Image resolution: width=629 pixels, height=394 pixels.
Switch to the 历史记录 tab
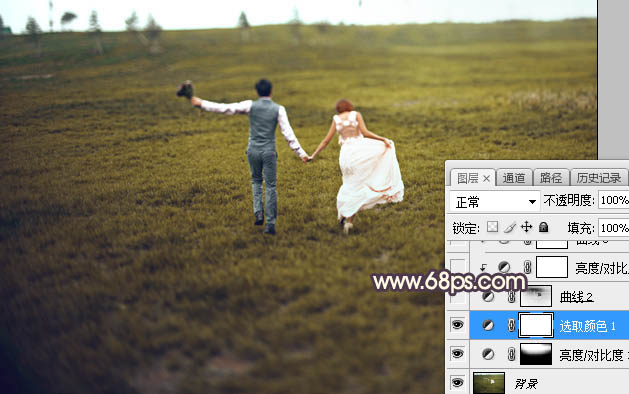click(599, 178)
